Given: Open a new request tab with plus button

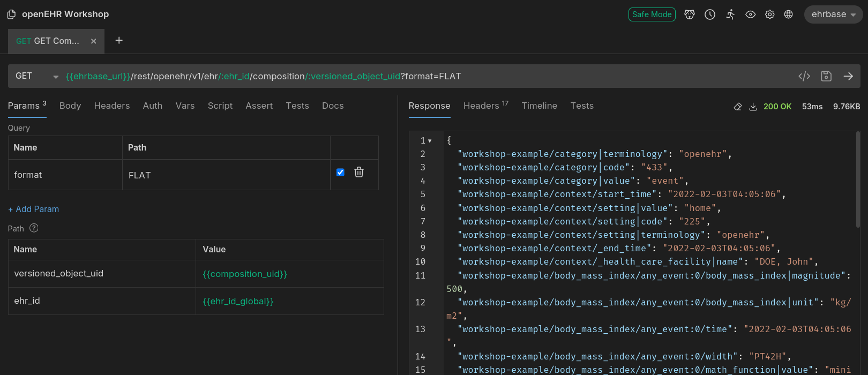Looking at the screenshot, I should (x=119, y=41).
